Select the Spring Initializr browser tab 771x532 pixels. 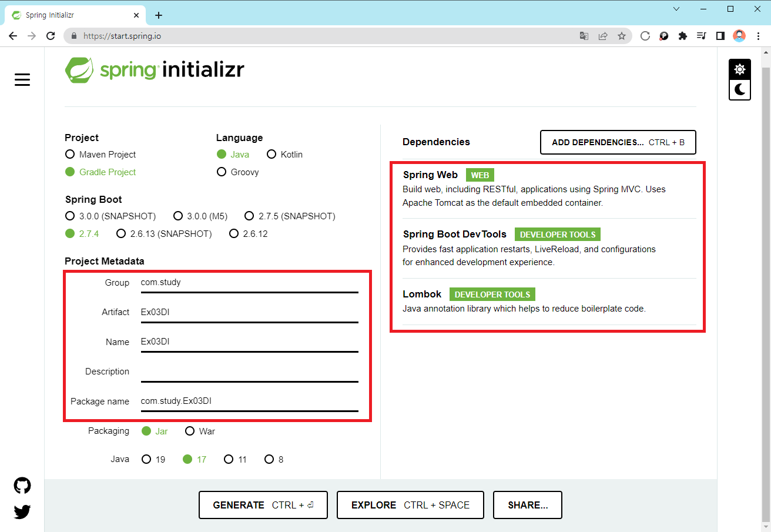tap(75, 15)
